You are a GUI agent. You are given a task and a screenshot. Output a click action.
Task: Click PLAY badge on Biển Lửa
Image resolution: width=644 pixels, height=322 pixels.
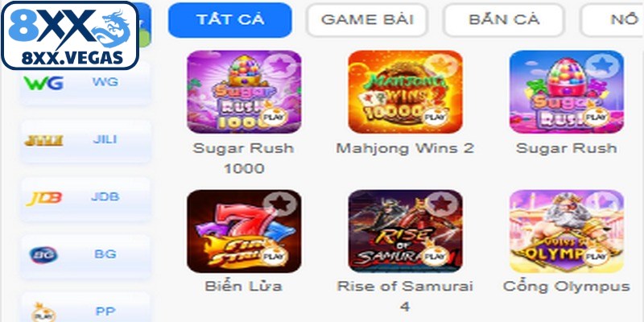coord(273,255)
